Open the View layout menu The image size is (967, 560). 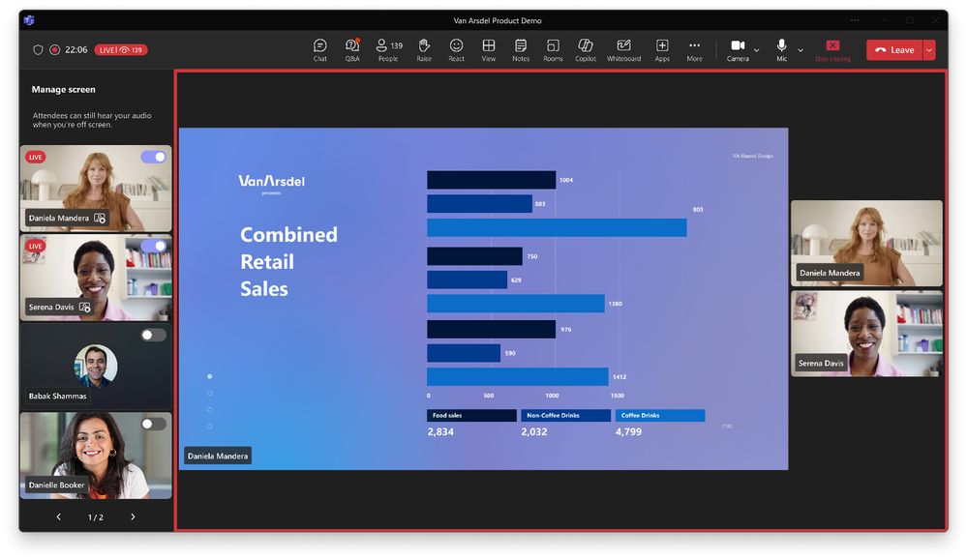[x=489, y=50]
